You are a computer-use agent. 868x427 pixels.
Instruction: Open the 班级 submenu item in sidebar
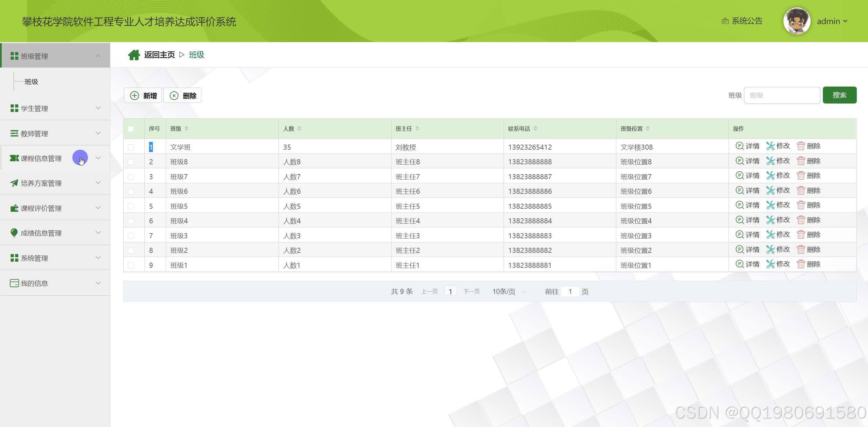tap(31, 82)
